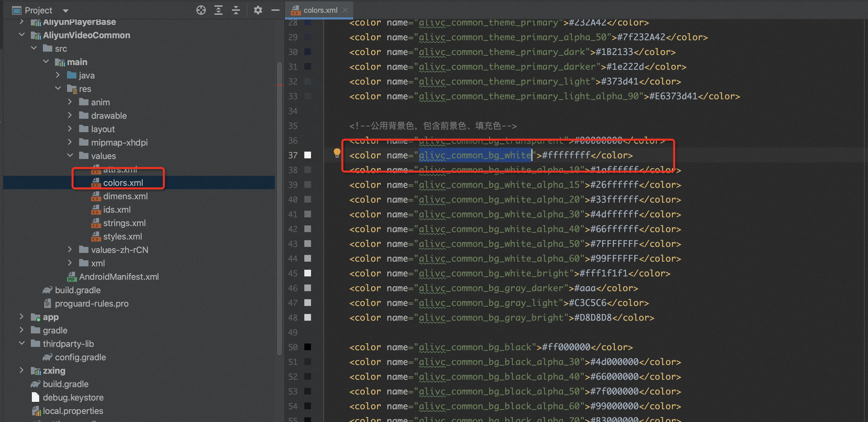Image resolution: width=868 pixels, height=422 pixels.
Task: Click line number 37 in gutter
Action: pos(293,155)
